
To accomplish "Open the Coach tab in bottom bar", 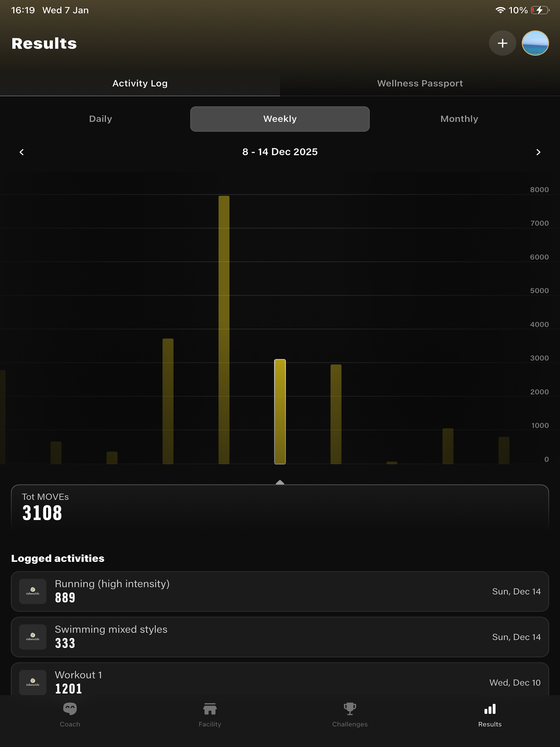I will tap(70, 715).
